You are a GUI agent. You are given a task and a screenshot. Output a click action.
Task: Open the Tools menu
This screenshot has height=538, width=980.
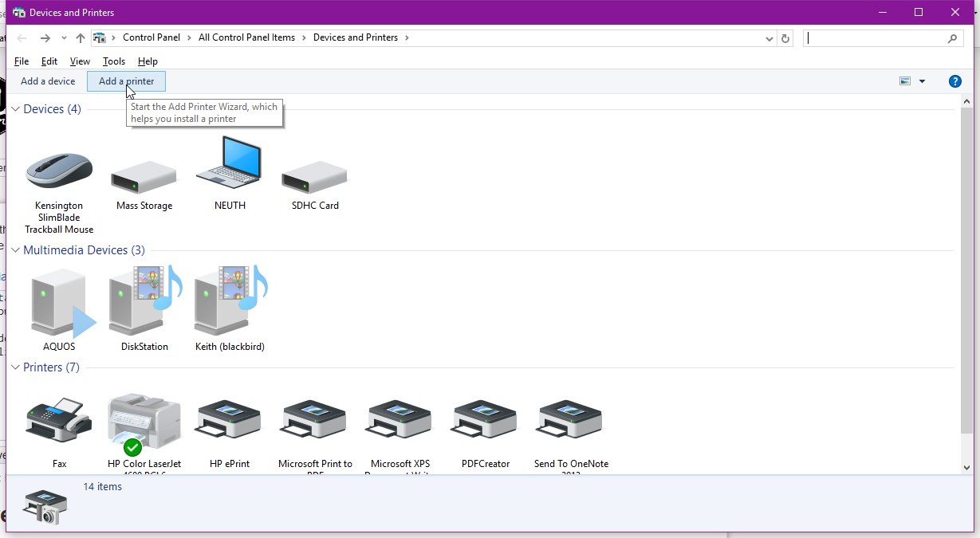[x=114, y=61]
